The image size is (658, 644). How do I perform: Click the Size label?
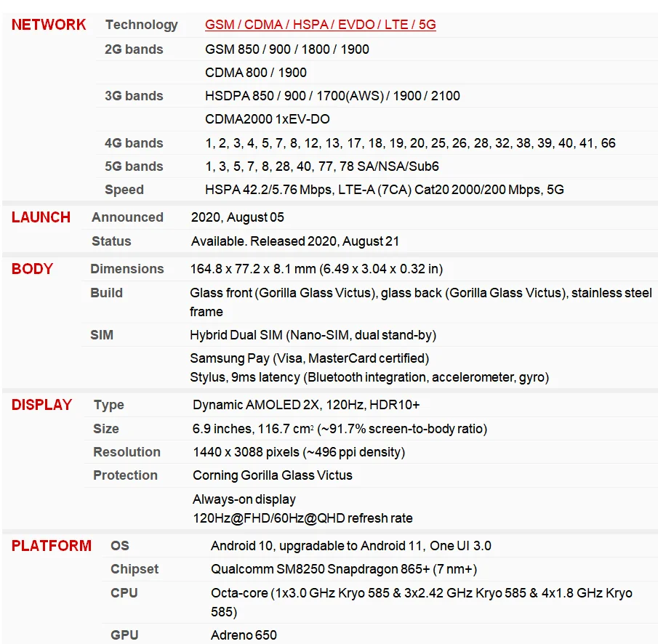pyautogui.click(x=105, y=429)
